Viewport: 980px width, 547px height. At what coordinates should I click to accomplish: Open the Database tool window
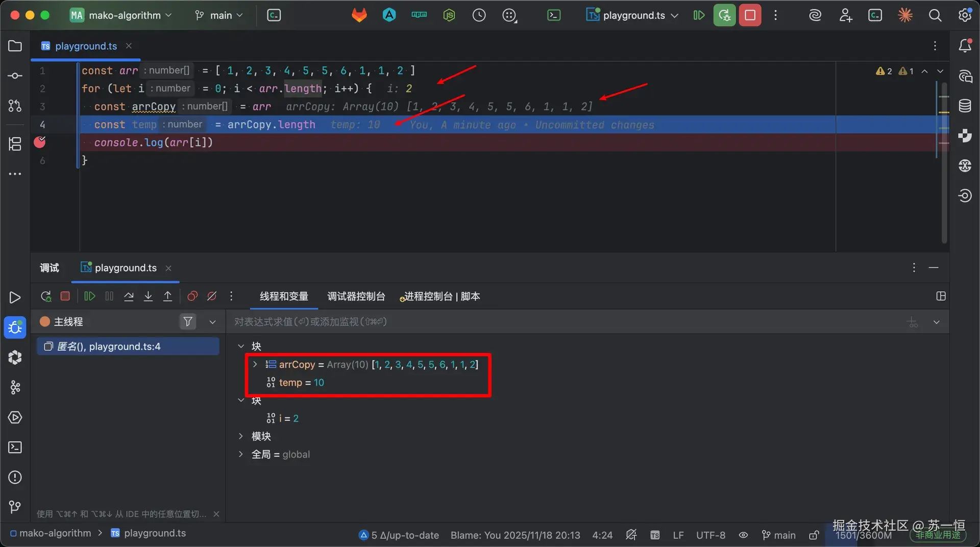pyautogui.click(x=965, y=106)
